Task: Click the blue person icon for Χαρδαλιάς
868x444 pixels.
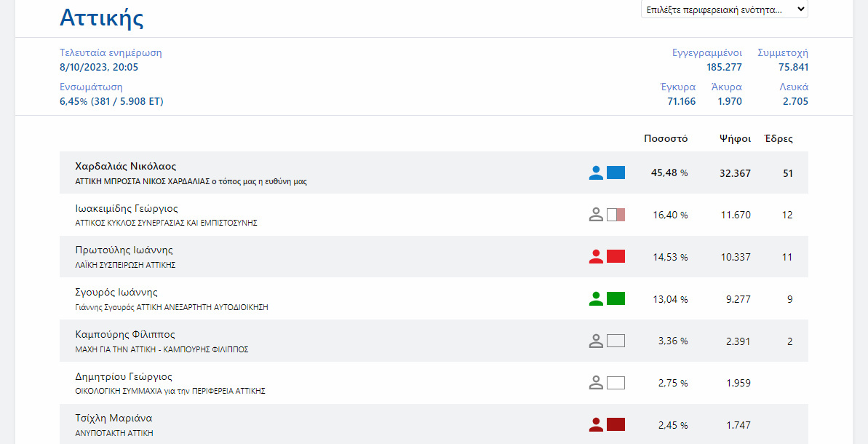Action: [596, 173]
